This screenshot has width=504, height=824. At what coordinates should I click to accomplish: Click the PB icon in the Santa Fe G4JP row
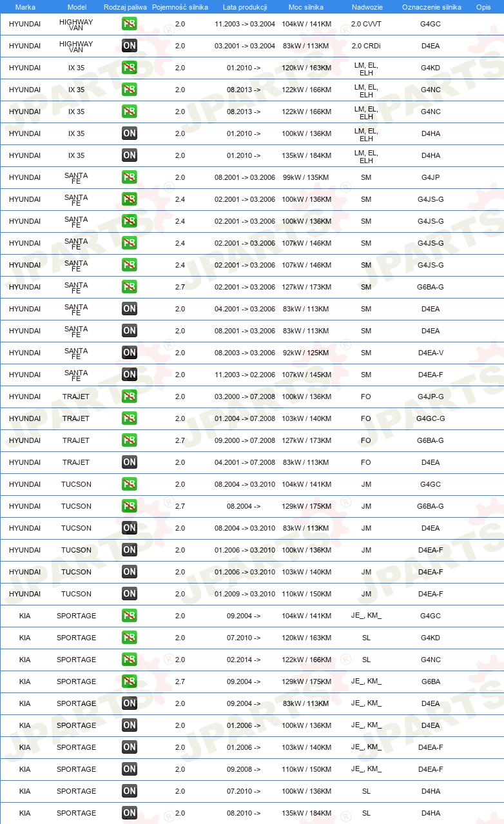[130, 177]
